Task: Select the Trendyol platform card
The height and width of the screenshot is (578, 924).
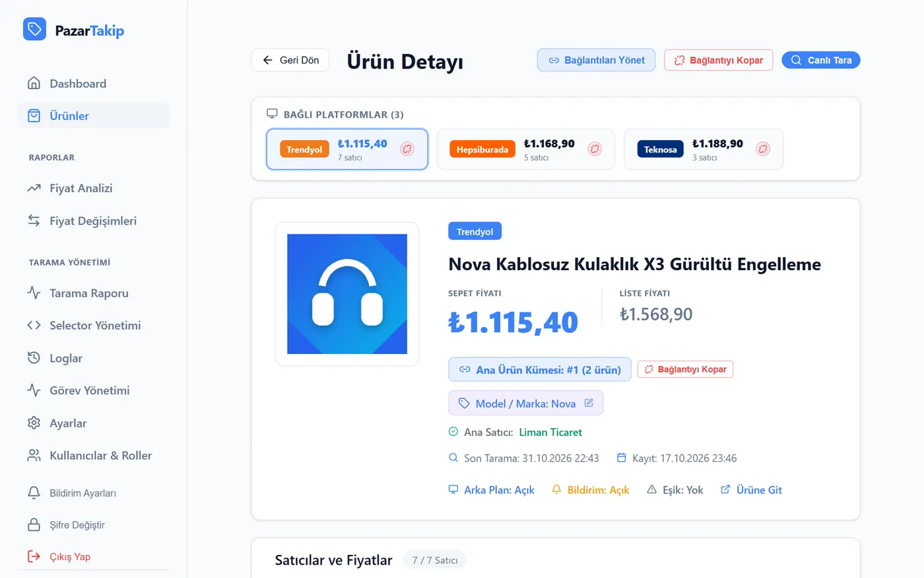Action: 347,149
